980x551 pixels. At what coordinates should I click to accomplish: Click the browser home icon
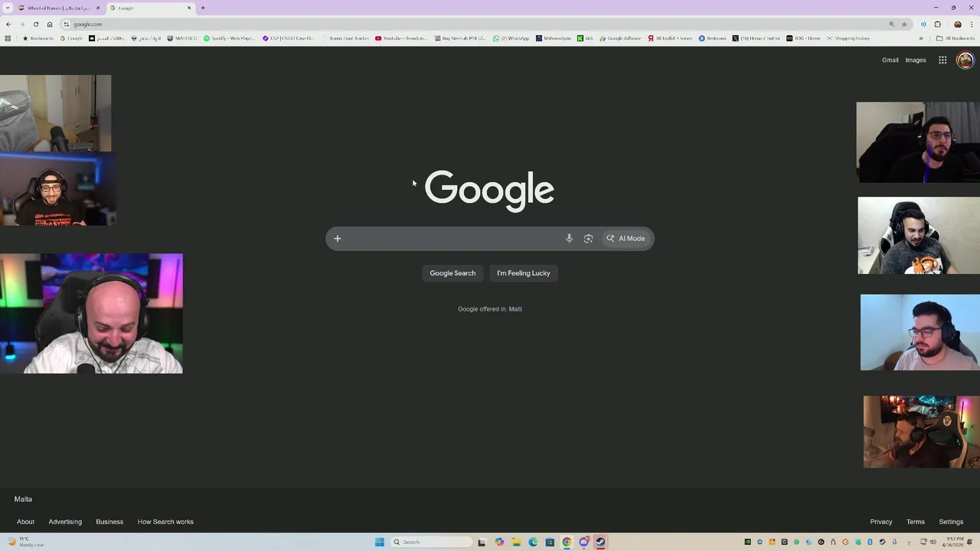click(50, 24)
